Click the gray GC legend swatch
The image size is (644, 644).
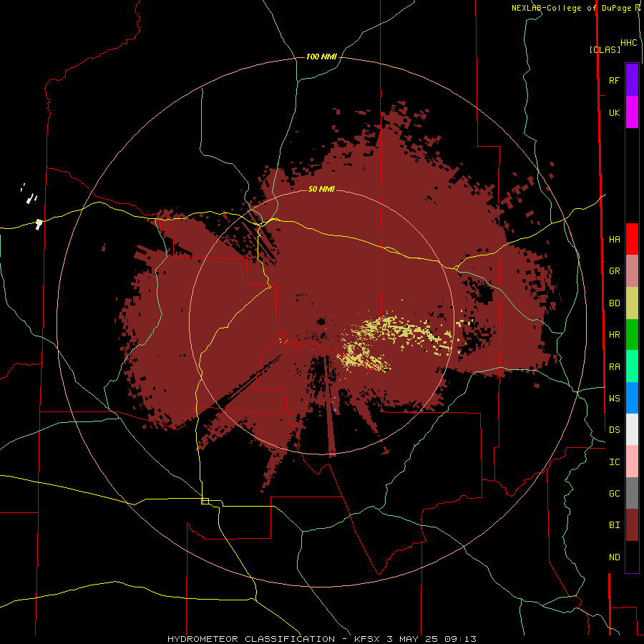pos(632,493)
